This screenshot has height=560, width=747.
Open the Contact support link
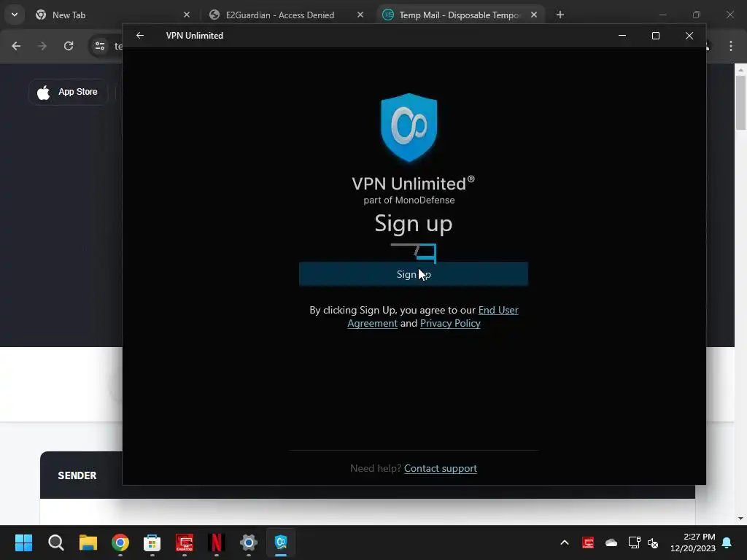pos(440,469)
